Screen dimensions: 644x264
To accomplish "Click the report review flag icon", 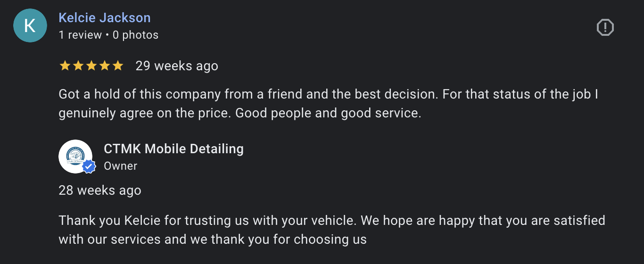I will coord(605,27).
